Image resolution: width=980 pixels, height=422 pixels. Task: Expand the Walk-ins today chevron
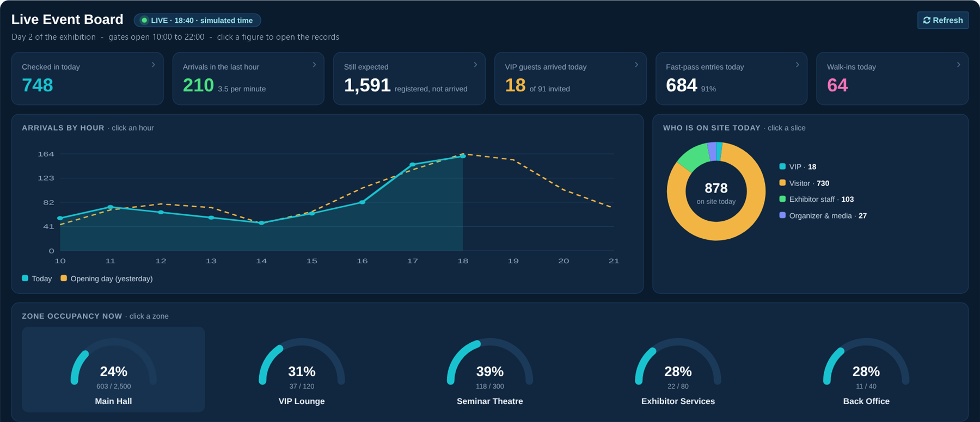pyautogui.click(x=959, y=65)
